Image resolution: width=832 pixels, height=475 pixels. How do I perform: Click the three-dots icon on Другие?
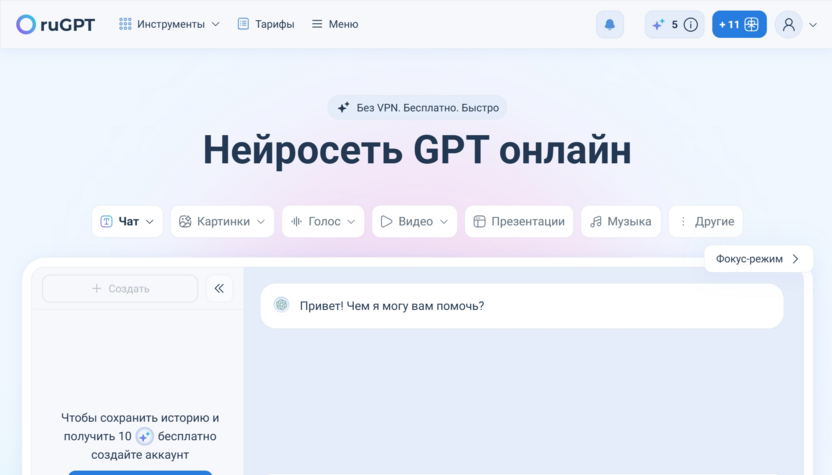pos(683,221)
